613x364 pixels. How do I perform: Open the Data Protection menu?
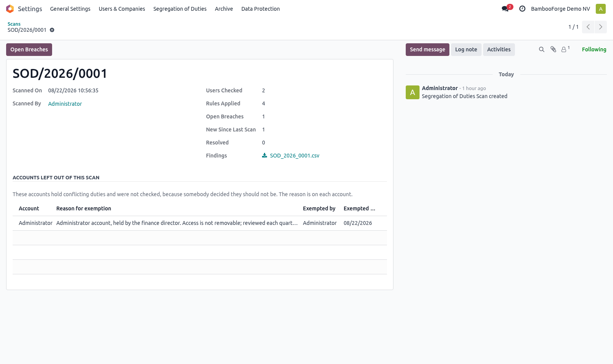(x=261, y=9)
